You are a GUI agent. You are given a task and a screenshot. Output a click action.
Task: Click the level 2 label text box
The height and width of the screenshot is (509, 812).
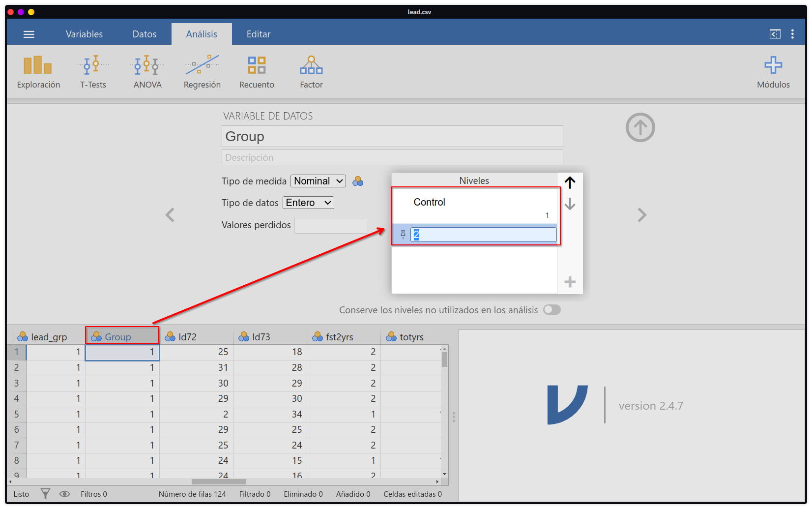[484, 235]
